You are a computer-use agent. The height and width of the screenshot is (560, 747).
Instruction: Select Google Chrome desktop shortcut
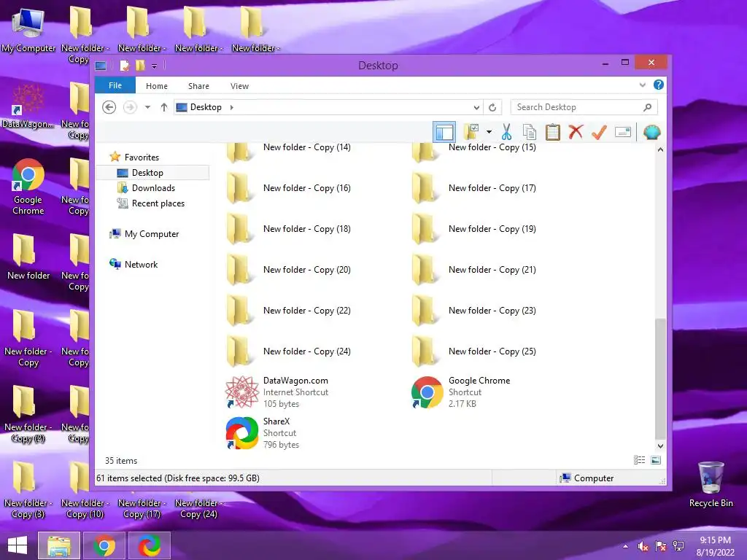pos(28,187)
